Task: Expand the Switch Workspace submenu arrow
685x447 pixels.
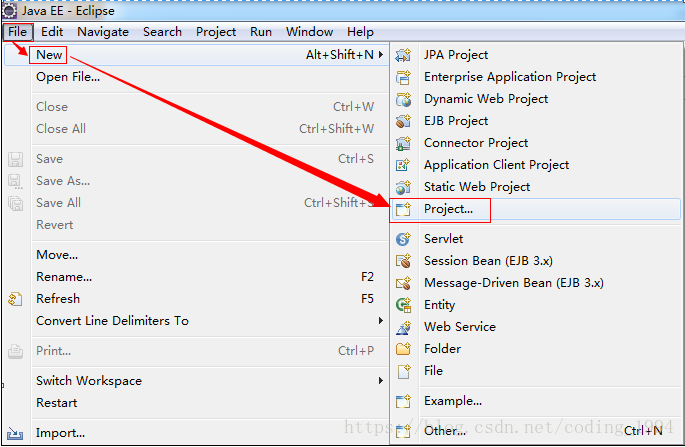Action: (381, 381)
